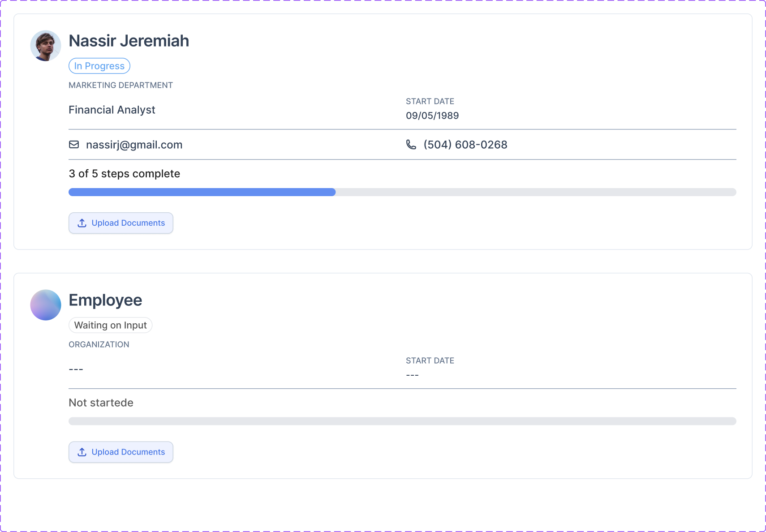
Task: Click the 09/05/1989 start date value
Action: [x=432, y=116]
